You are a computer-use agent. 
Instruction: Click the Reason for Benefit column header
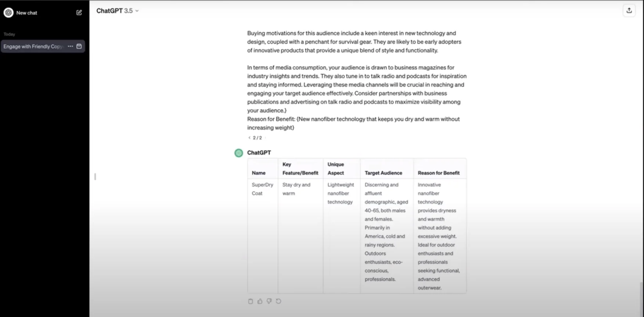coord(439,173)
